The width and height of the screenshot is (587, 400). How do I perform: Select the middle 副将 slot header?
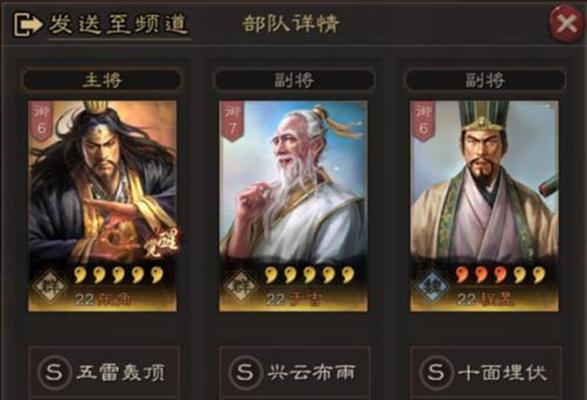[x=294, y=80]
